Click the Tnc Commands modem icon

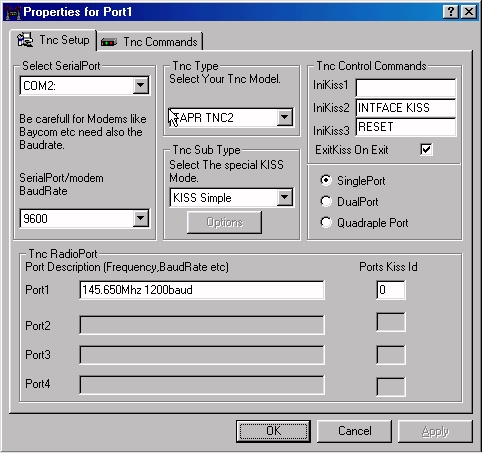[109, 42]
